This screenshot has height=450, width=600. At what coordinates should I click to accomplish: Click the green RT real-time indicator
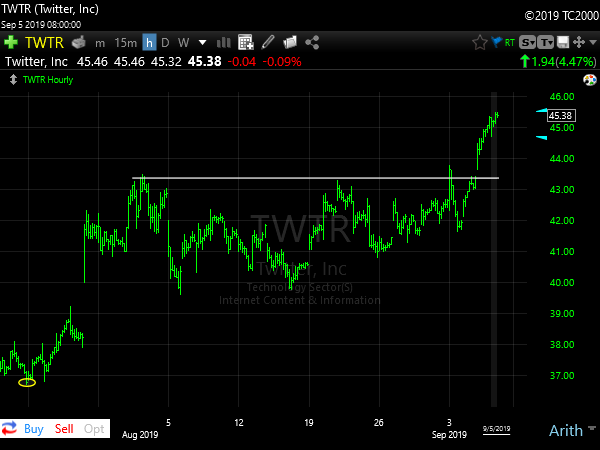[x=510, y=42]
